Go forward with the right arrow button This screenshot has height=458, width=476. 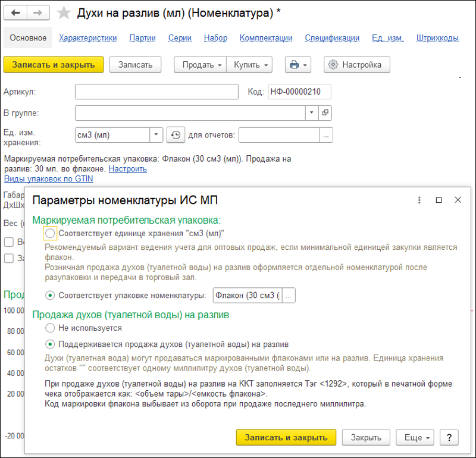click(x=38, y=12)
